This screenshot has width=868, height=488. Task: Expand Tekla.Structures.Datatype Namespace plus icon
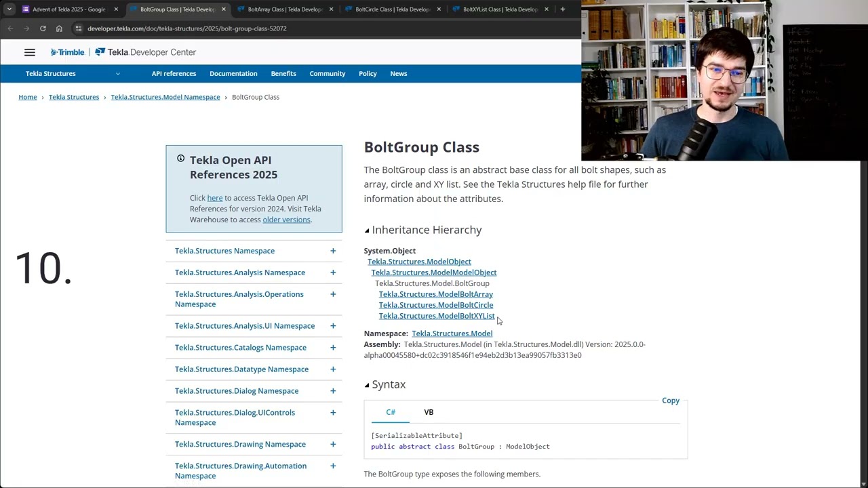click(x=333, y=369)
